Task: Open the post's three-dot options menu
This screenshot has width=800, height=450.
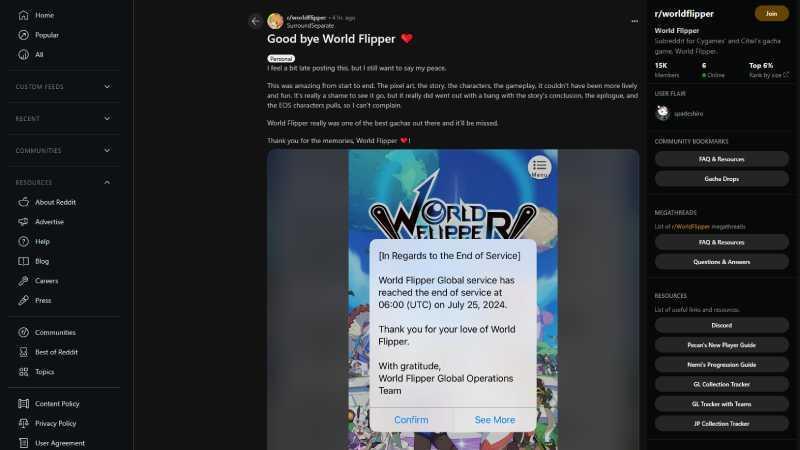Action: [634, 21]
